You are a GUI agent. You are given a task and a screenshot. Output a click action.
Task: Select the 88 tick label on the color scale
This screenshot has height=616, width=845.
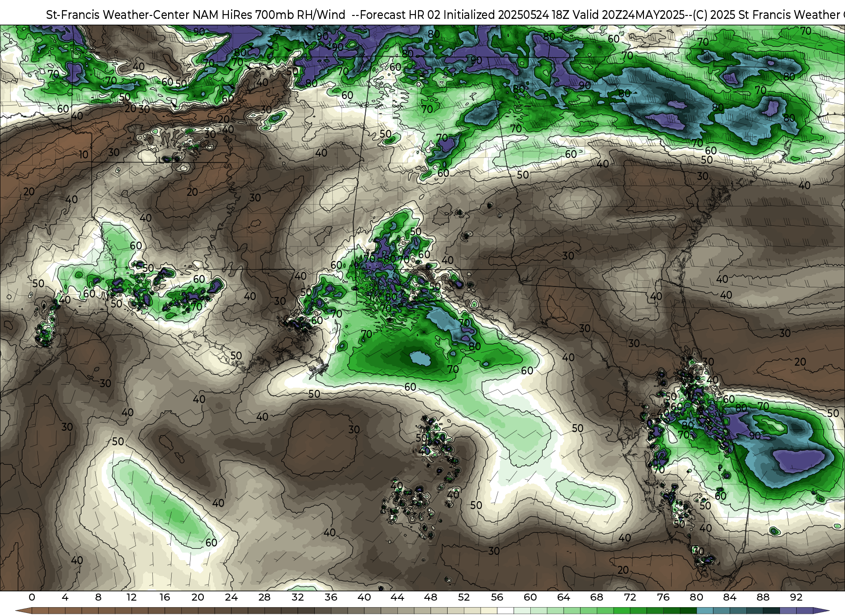coord(763,598)
